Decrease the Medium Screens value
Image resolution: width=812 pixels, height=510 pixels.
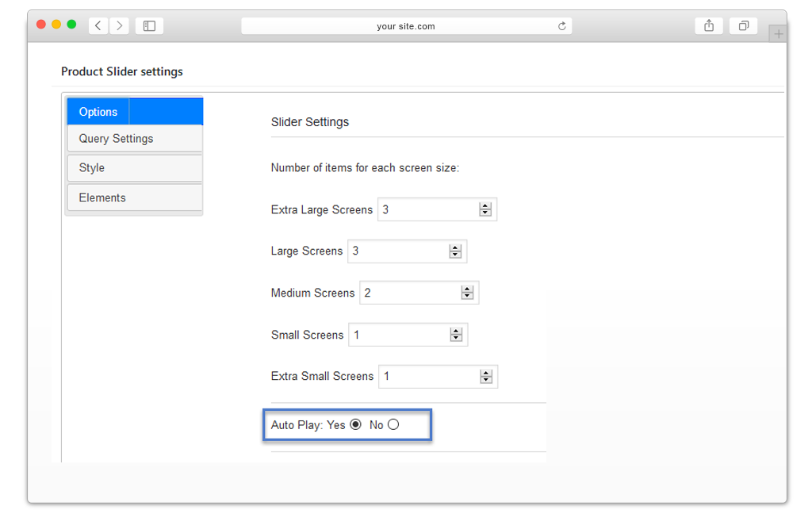pyautogui.click(x=467, y=296)
